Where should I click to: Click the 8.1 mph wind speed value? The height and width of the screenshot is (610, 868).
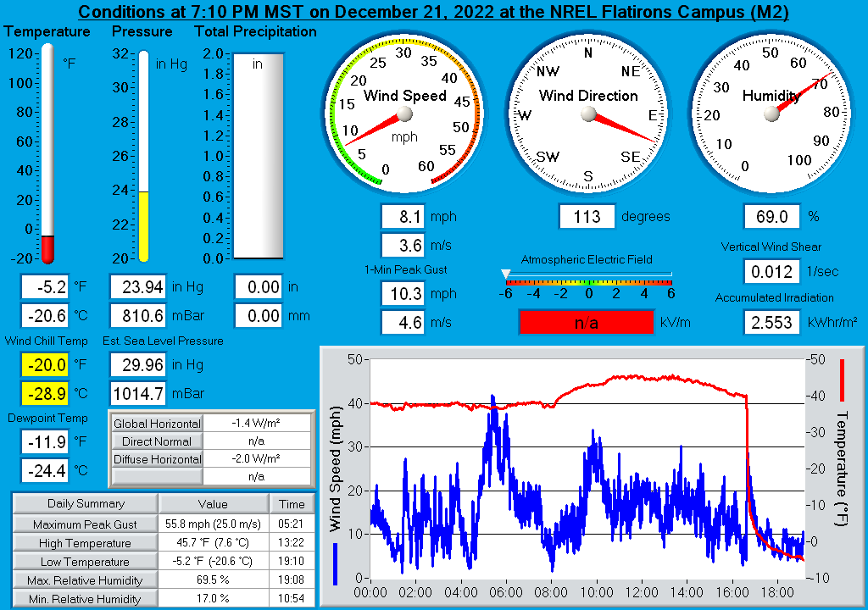pyautogui.click(x=403, y=216)
